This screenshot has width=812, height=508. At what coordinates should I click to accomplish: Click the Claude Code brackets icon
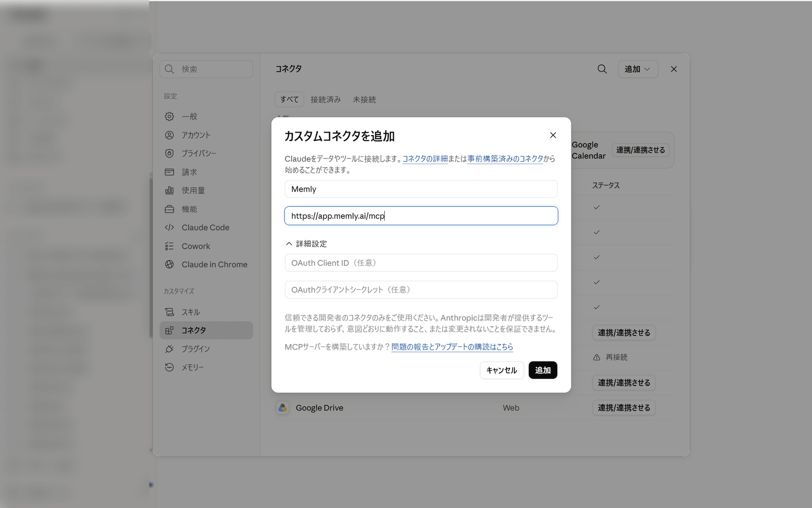click(170, 228)
